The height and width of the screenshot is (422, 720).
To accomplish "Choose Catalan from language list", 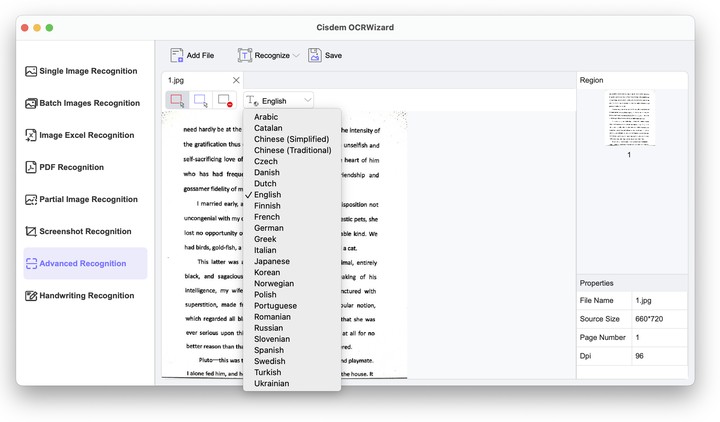I will pos(292,128).
